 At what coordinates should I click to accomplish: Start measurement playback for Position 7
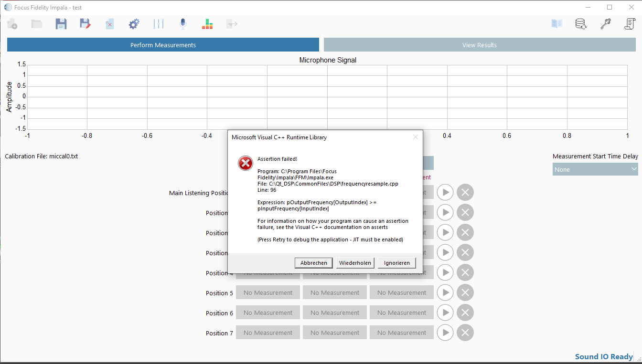445,333
